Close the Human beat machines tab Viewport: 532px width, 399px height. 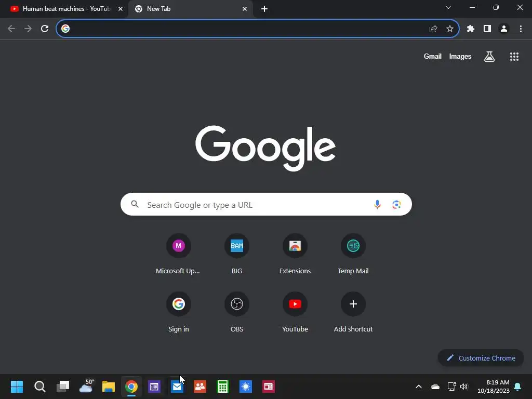[121, 9]
